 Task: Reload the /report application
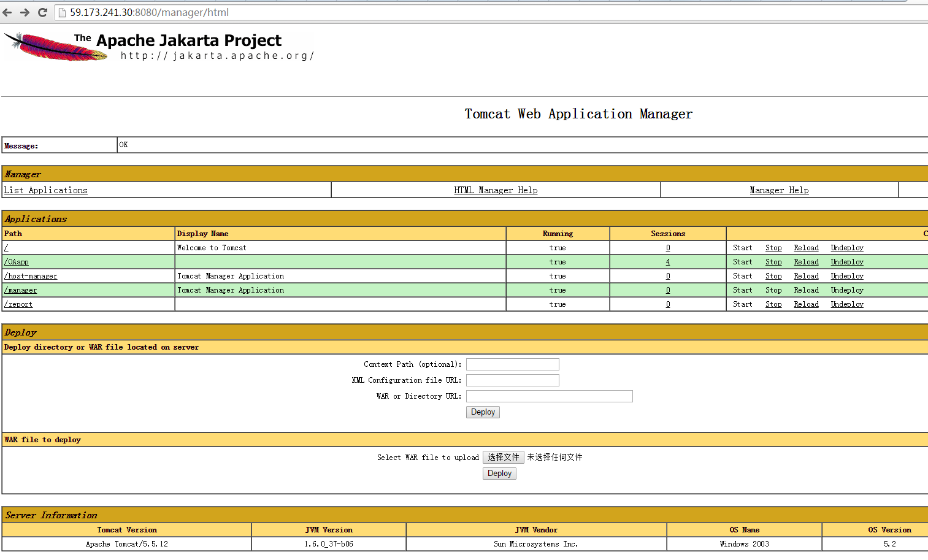(806, 304)
